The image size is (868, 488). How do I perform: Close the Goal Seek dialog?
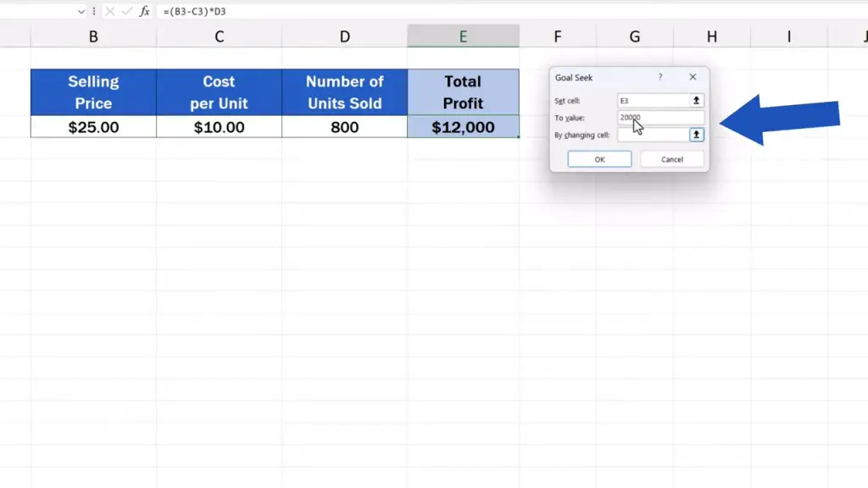[x=693, y=77]
